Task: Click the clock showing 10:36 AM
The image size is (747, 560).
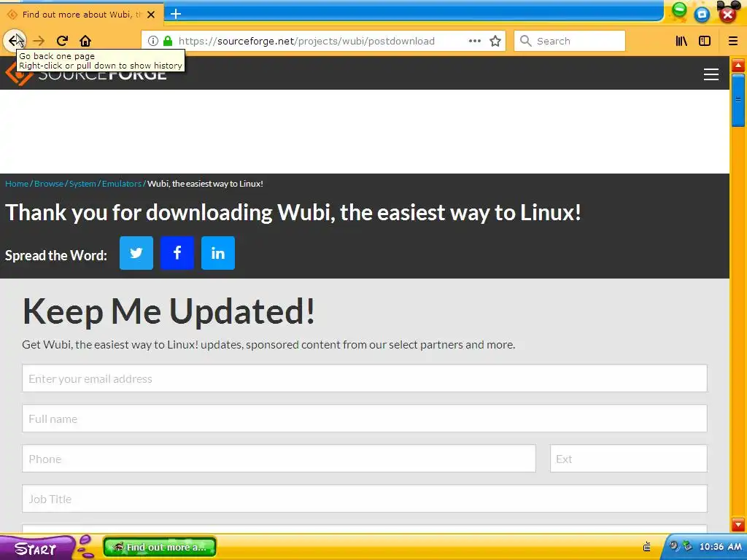Action: (720, 547)
